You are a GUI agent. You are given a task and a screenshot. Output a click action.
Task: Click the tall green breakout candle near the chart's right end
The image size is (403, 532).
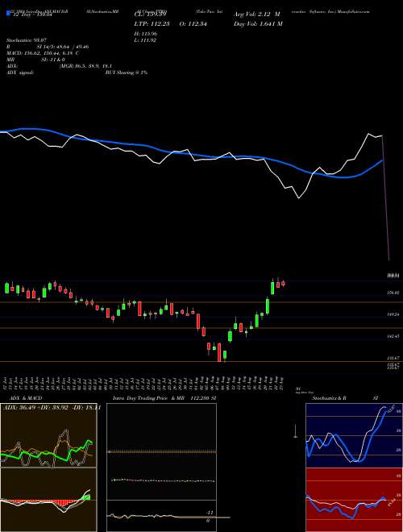[272, 288]
